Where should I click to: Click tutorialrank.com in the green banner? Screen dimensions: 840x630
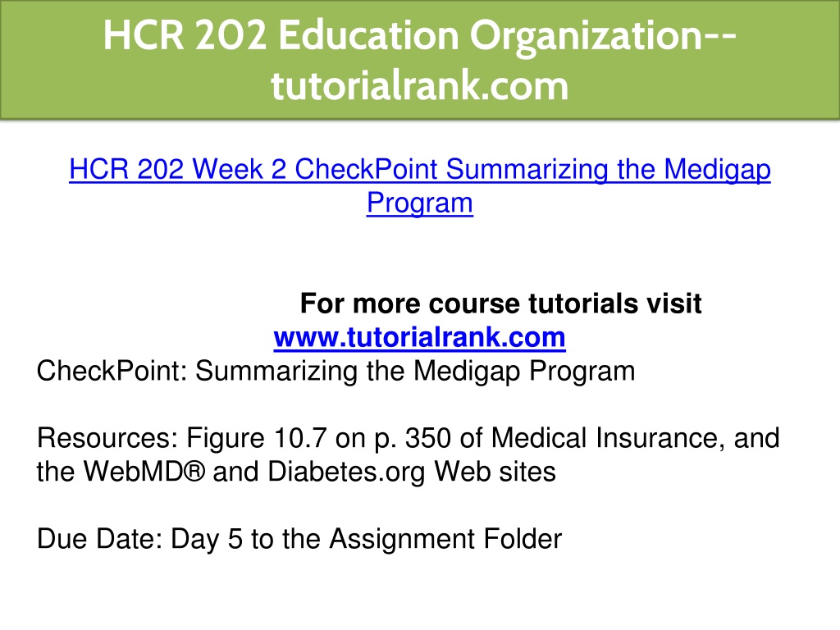click(x=420, y=85)
